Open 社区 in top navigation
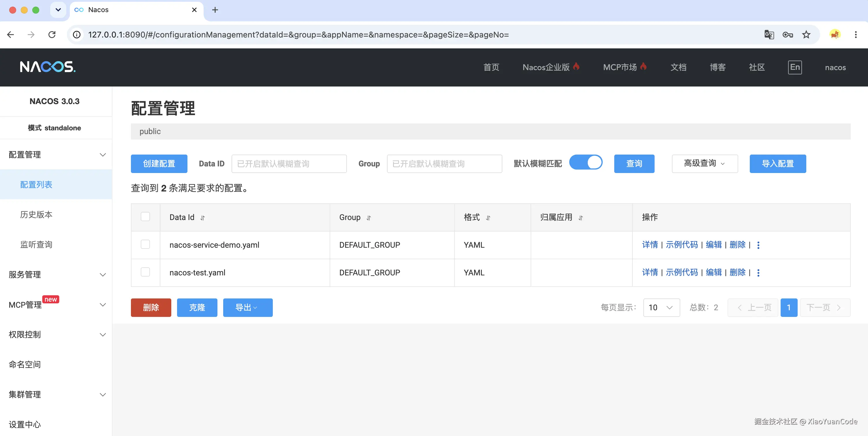The width and height of the screenshot is (868, 436). pyautogui.click(x=756, y=67)
